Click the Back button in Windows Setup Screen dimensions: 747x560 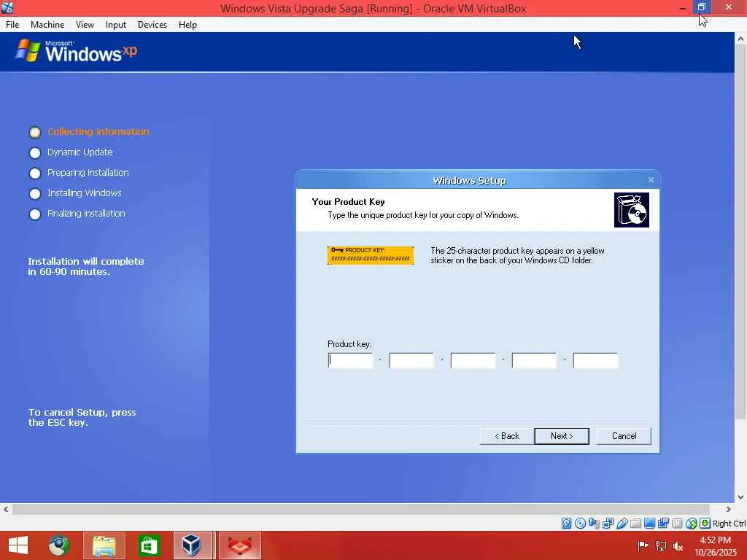tap(507, 436)
